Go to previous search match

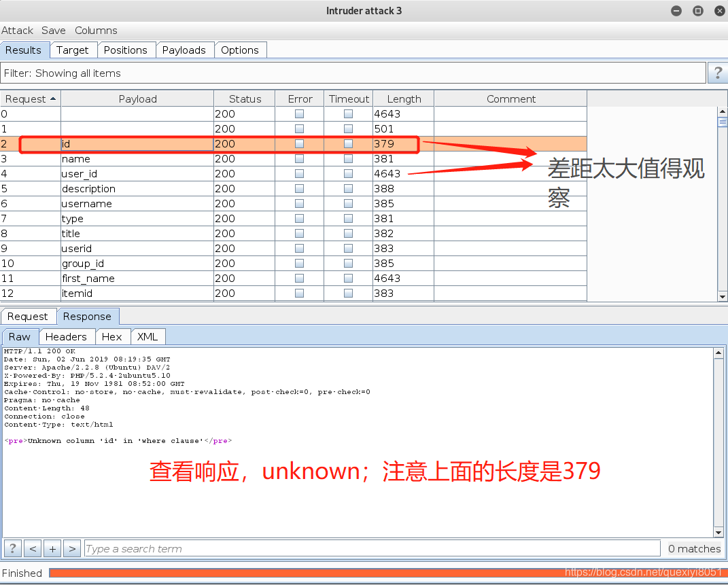click(33, 548)
